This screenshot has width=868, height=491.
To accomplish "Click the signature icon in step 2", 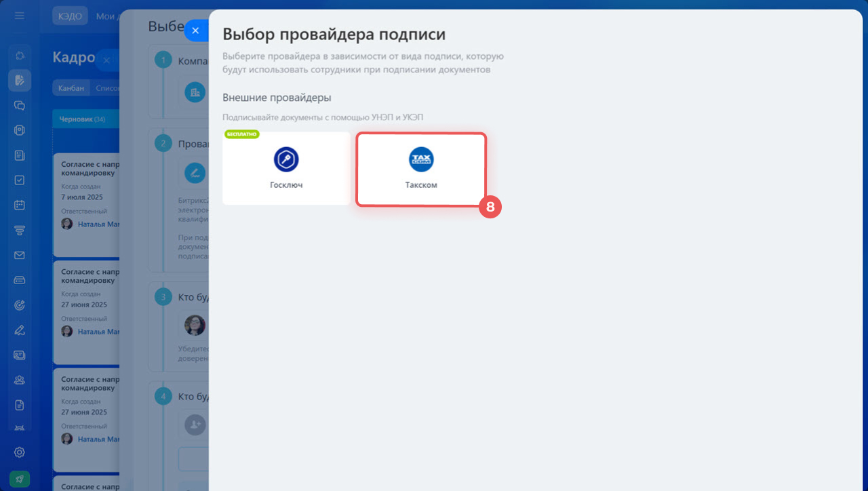I will point(195,173).
